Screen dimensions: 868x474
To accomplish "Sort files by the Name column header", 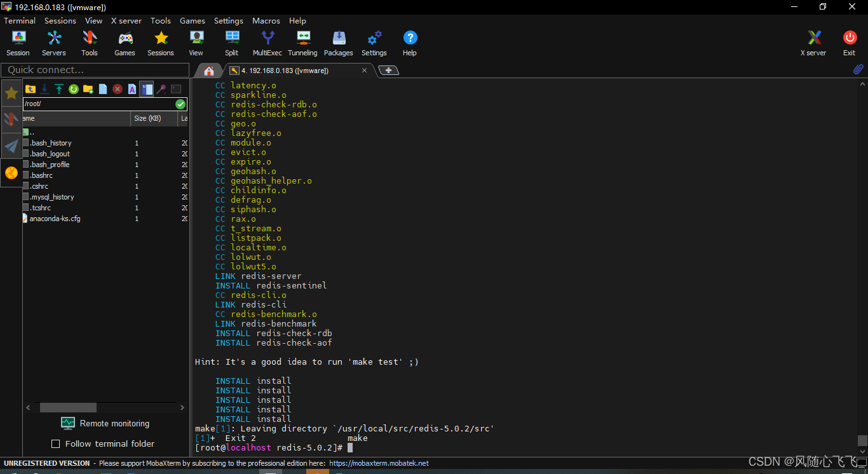I will pyautogui.click(x=76, y=118).
